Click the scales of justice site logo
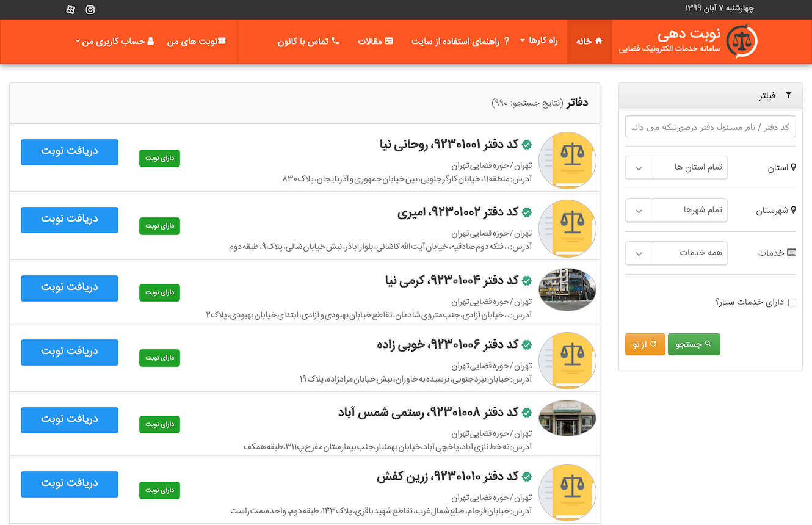812x525 pixels. point(741,41)
